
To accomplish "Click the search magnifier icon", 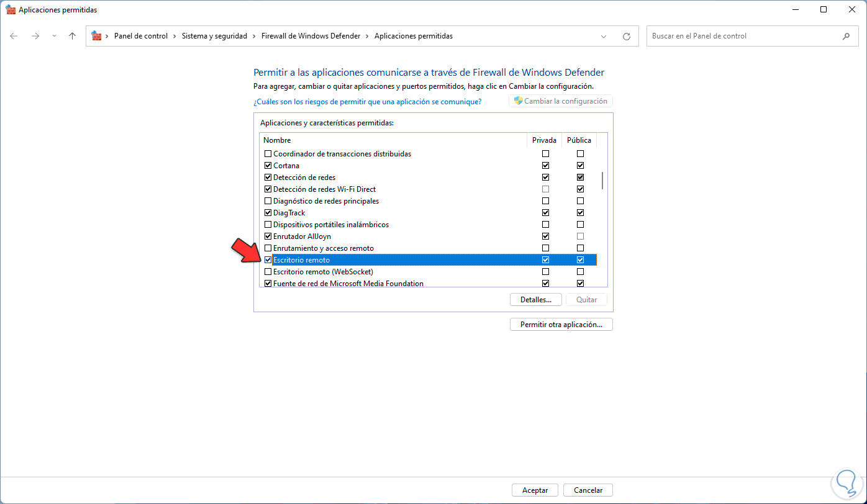I will coord(846,36).
